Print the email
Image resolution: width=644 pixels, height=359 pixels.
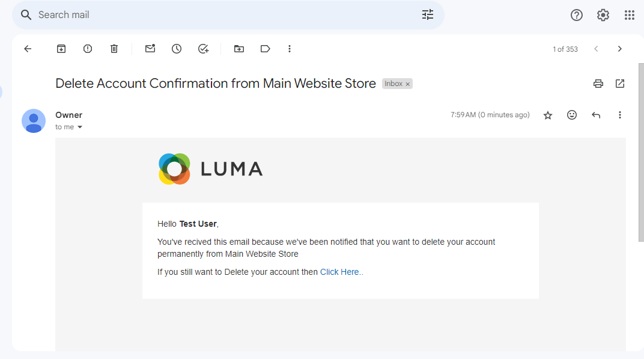click(x=598, y=84)
